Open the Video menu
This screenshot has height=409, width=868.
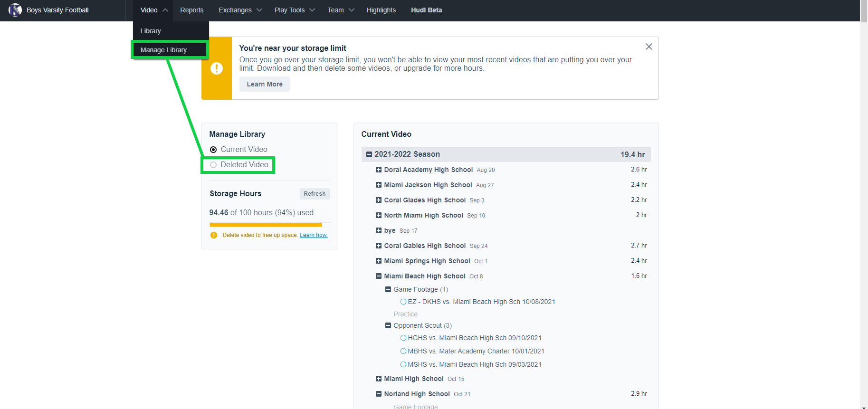coord(153,10)
